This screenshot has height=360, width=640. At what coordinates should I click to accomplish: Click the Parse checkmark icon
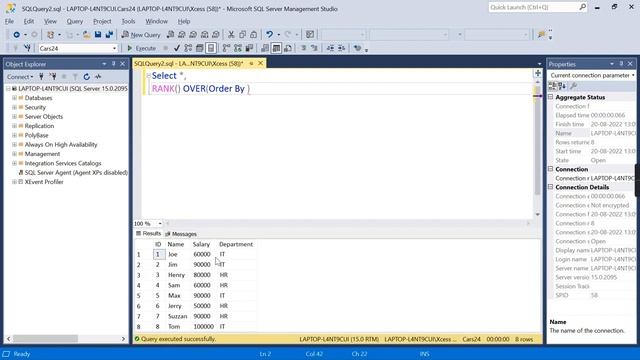tap(177, 48)
